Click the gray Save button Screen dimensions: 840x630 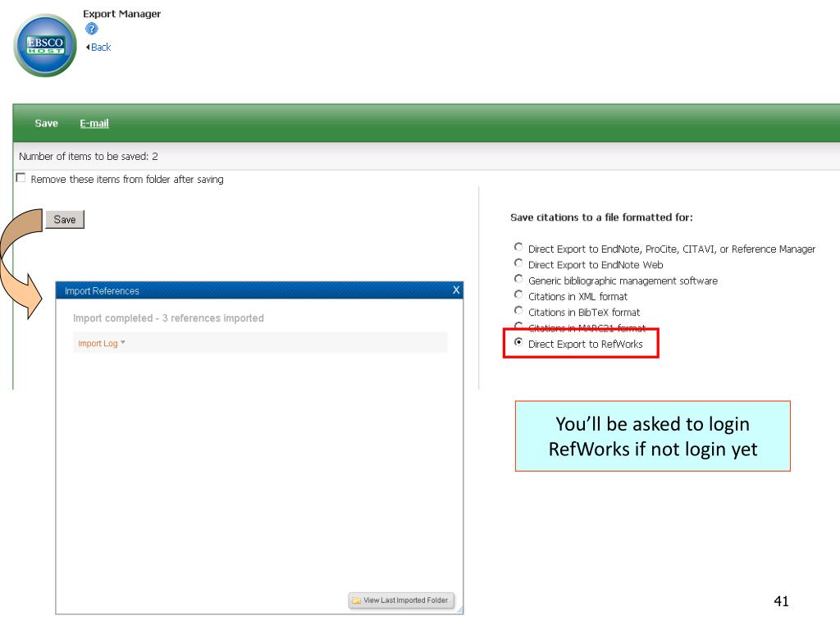click(x=65, y=220)
